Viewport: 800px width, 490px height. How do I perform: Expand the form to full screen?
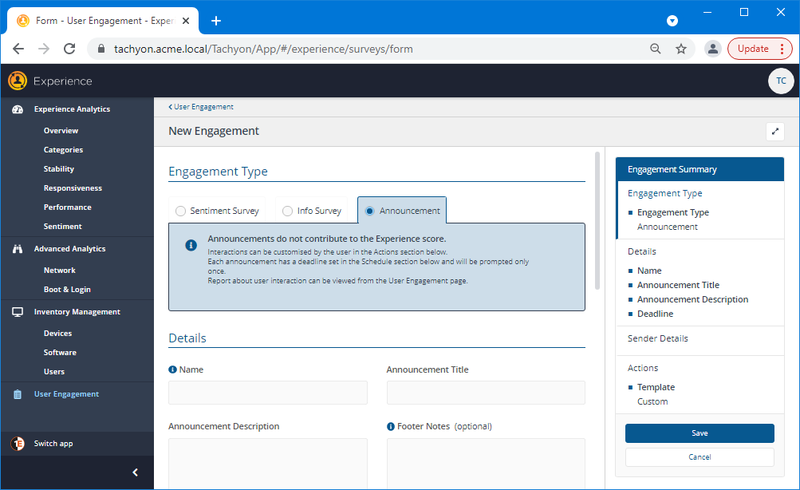775,131
